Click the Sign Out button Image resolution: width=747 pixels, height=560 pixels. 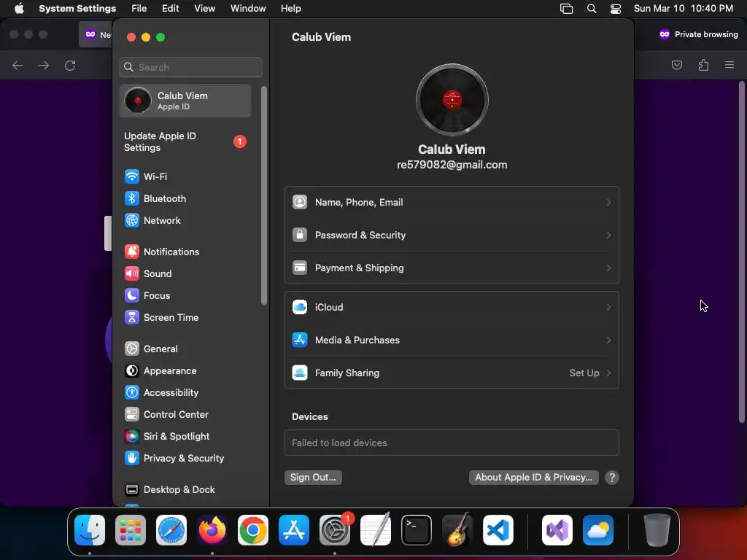313,477
